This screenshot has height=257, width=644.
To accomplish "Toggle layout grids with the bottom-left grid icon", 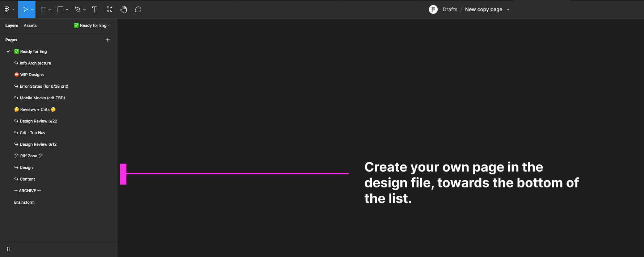I will click(8, 249).
